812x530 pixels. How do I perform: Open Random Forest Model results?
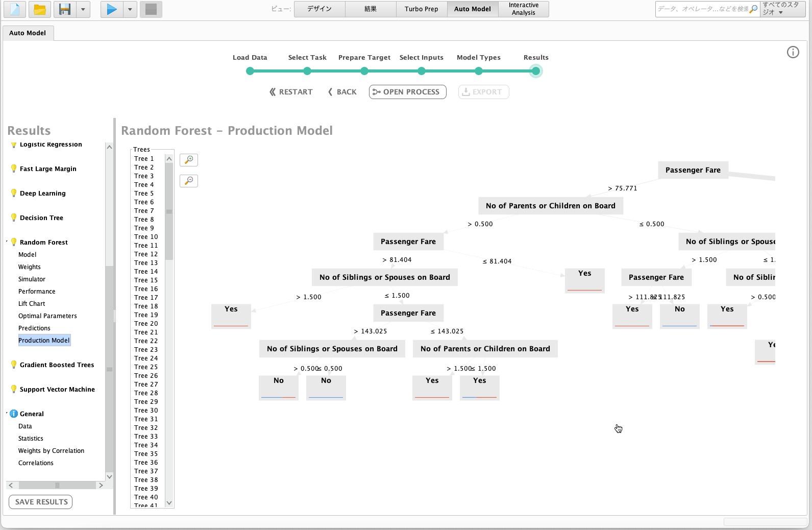(x=28, y=254)
